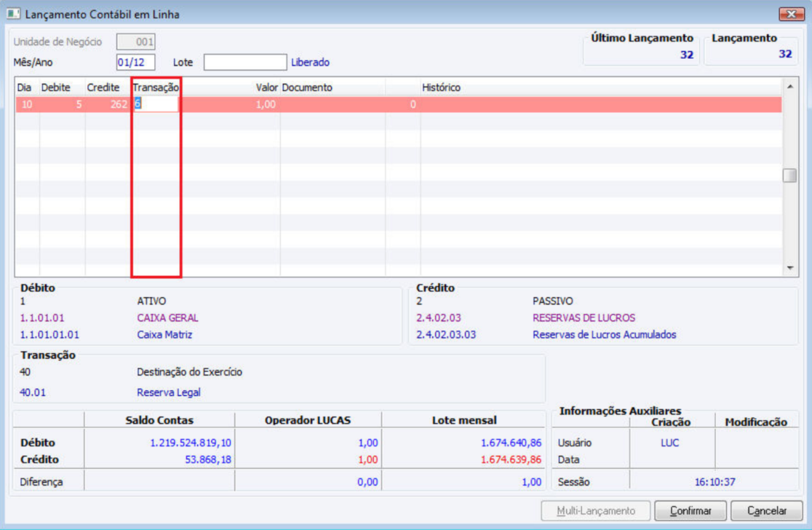Image resolution: width=812 pixels, height=530 pixels.
Task: Click the window icon in title bar
Action: point(14,14)
